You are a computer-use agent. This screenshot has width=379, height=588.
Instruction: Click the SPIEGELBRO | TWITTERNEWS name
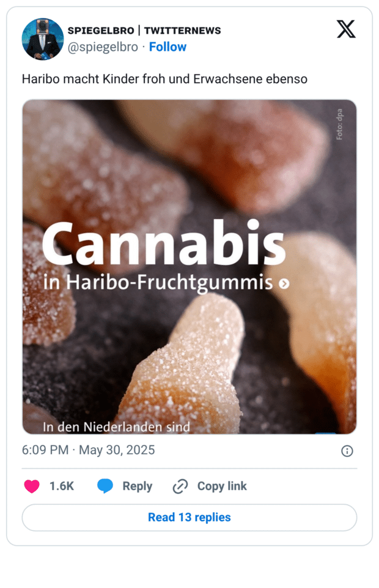[144, 30]
